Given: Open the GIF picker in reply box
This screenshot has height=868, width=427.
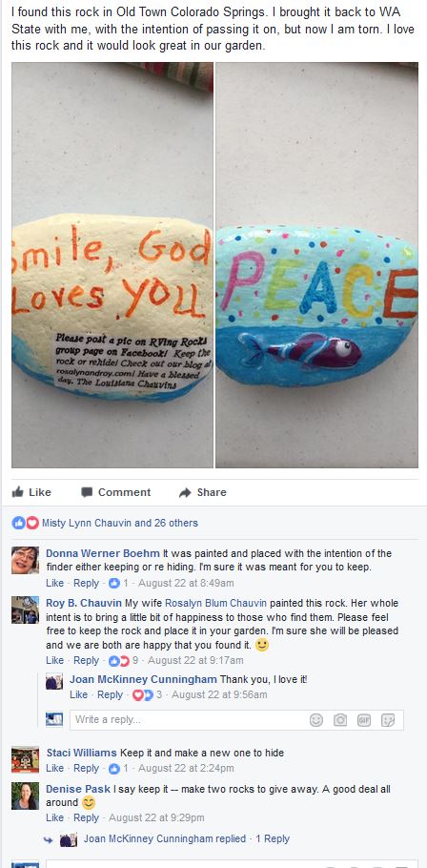Looking at the screenshot, I should click(x=364, y=719).
